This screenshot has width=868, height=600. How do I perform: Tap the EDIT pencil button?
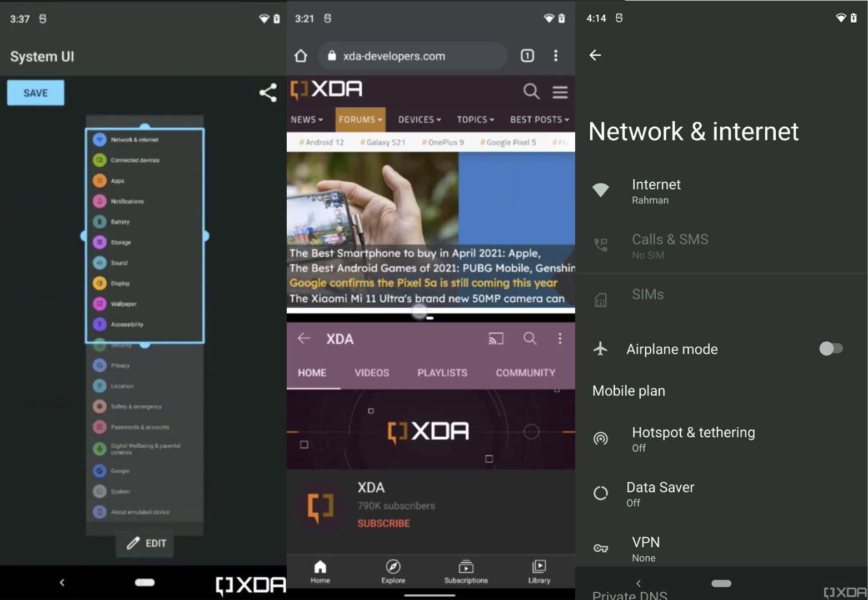[146, 543]
